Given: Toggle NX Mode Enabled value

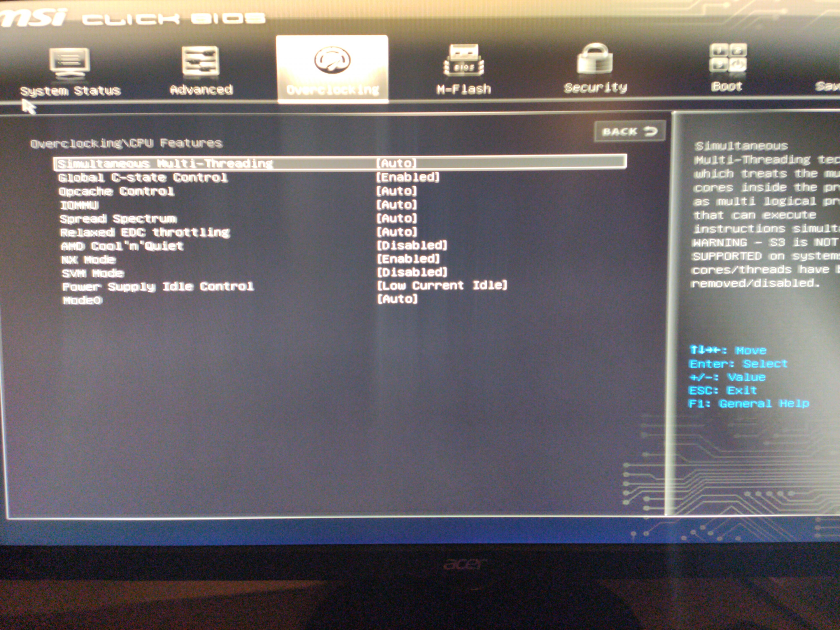Looking at the screenshot, I should (x=408, y=259).
